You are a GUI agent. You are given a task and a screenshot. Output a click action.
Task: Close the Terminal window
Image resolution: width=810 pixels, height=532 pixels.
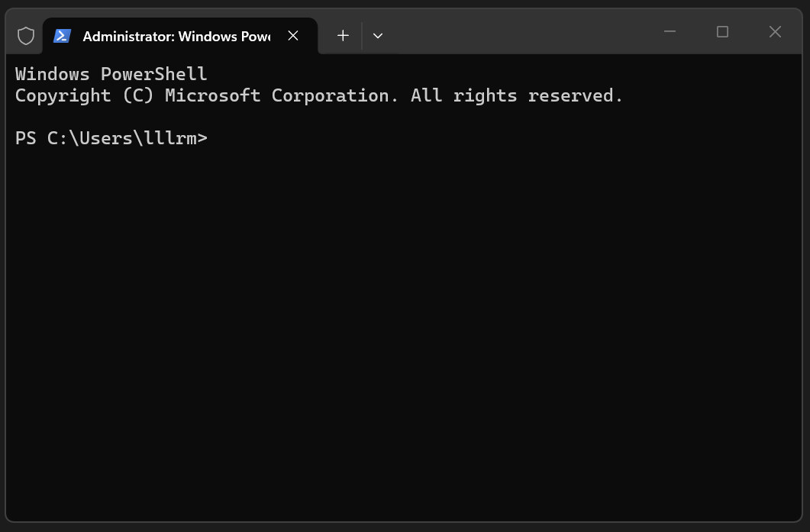[x=775, y=31]
